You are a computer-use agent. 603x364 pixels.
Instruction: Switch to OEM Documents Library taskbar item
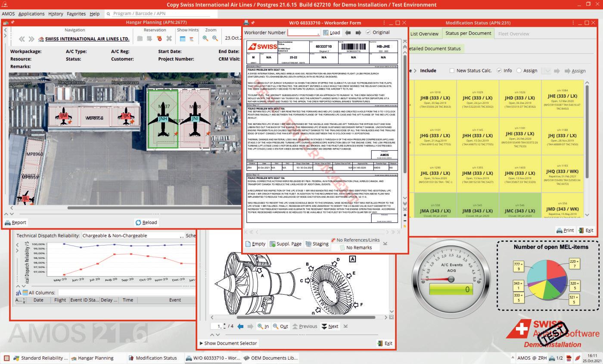coord(270,358)
